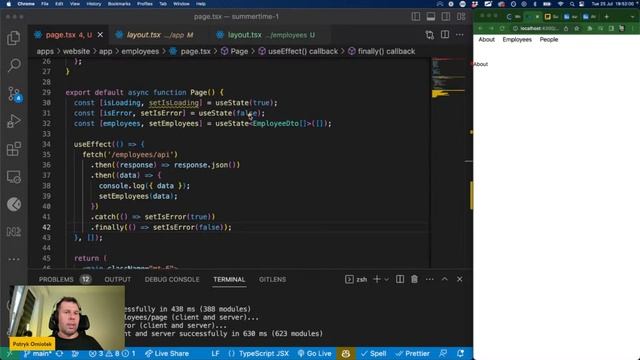Select the useEffect() callback breadcrumb
Image resolution: width=640 pixels, height=360 pixels.
(x=298, y=51)
